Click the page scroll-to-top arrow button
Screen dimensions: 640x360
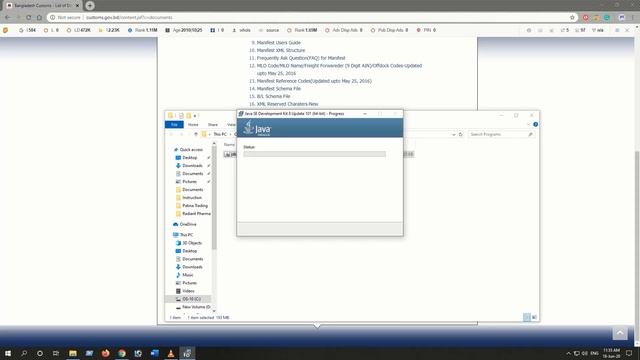point(620,333)
